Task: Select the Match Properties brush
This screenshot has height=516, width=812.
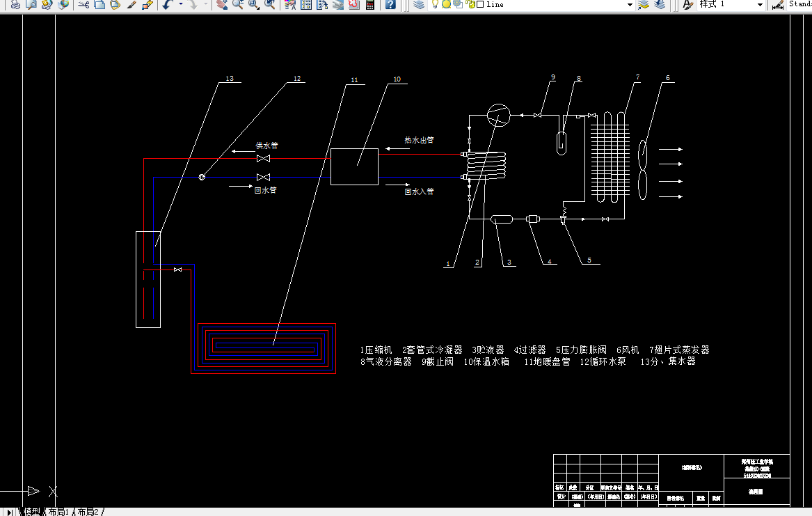Action: (x=132, y=5)
